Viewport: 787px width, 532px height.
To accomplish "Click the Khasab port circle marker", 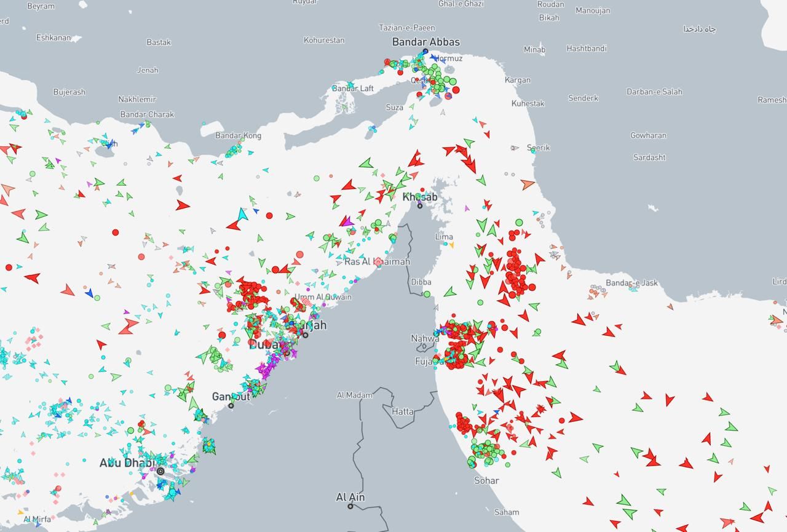I will click(x=420, y=205).
